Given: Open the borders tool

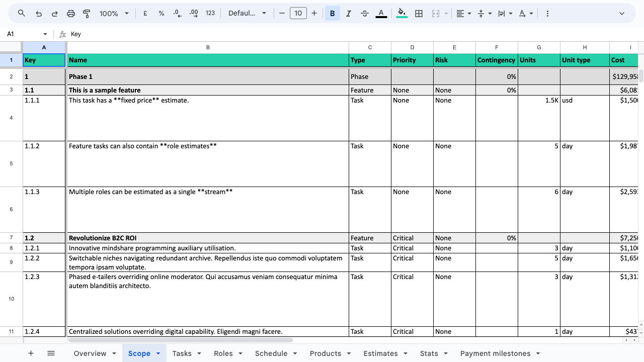Looking at the screenshot, I should [x=419, y=14].
